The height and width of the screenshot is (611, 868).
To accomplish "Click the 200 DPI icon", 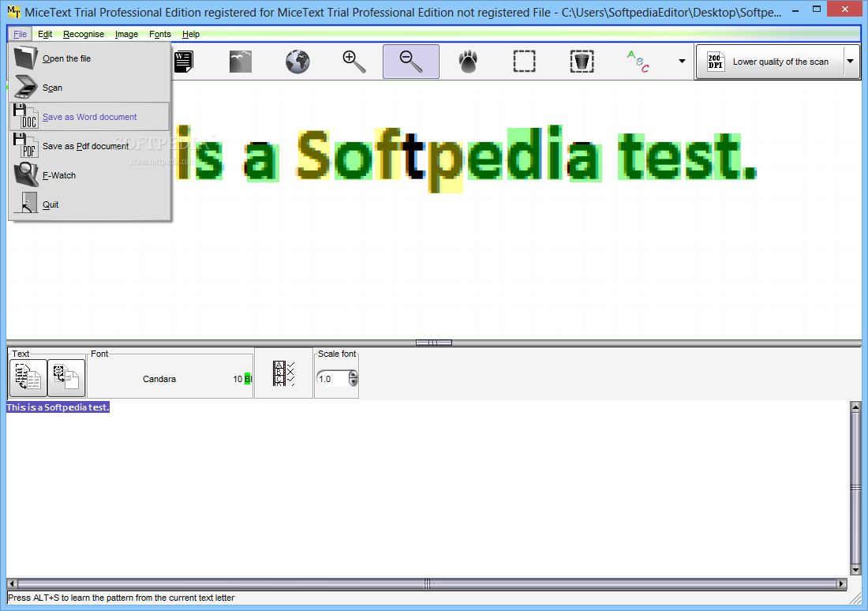I will (715, 62).
